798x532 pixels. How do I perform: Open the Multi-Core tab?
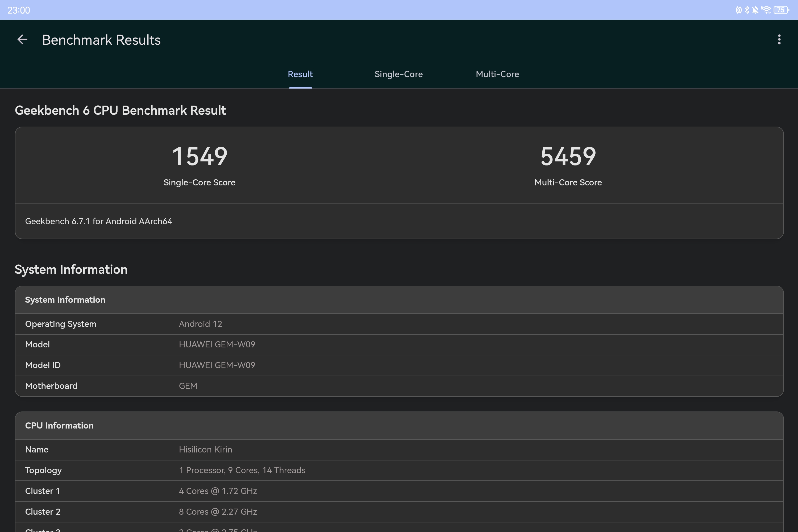(x=497, y=74)
